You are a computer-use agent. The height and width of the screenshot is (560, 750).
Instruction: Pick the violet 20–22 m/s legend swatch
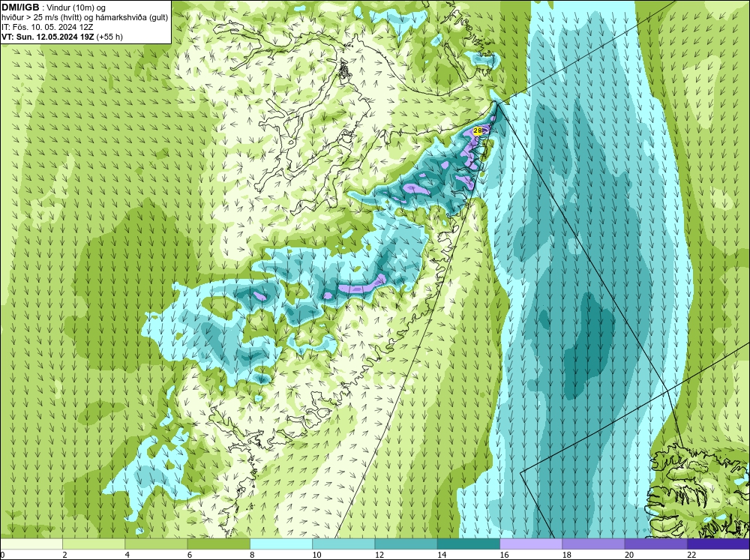pyautogui.click(x=655, y=544)
